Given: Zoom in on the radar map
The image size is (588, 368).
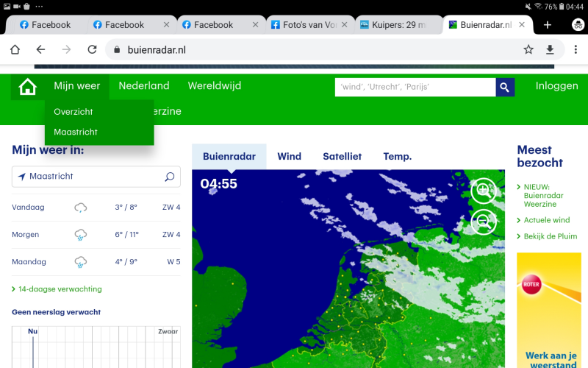Looking at the screenshot, I should (x=484, y=191).
